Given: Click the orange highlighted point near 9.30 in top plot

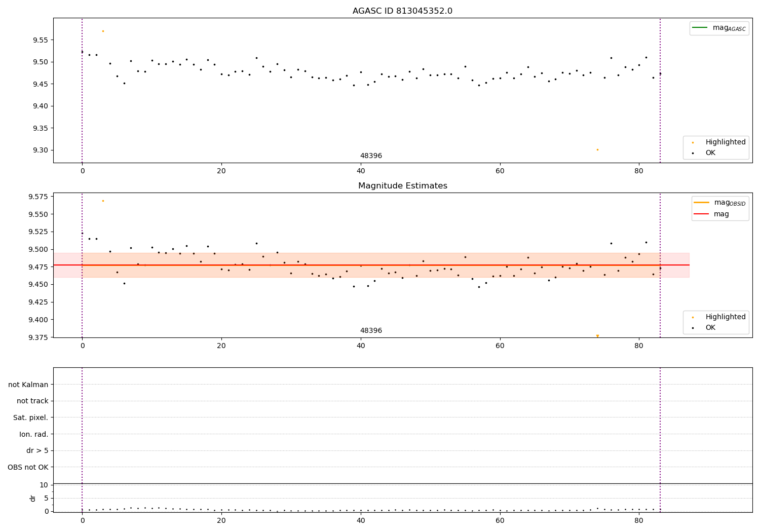Looking at the screenshot, I should coord(597,149).
